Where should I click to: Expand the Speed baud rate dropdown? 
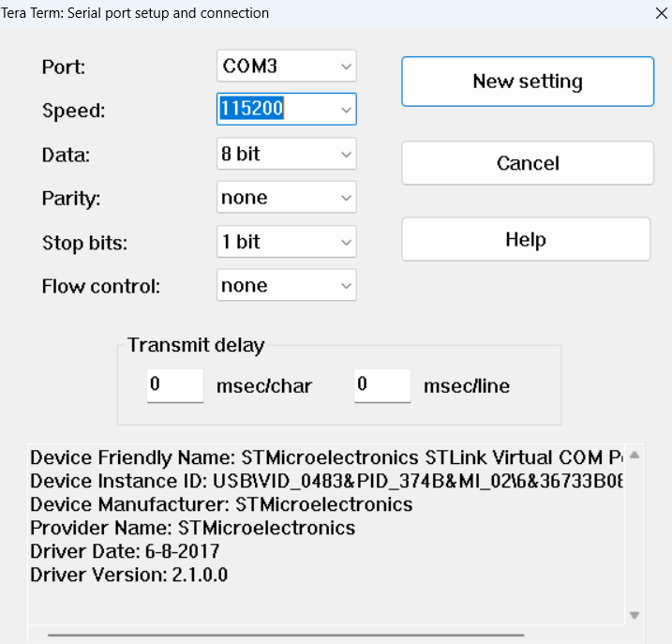347,110
